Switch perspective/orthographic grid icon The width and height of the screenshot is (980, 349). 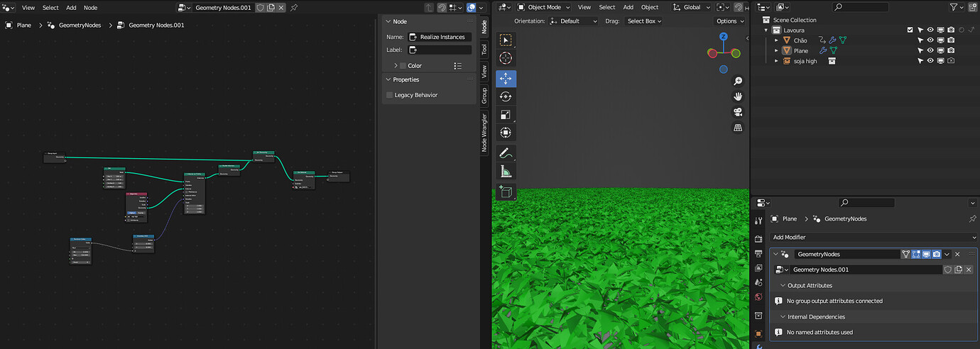[x=738, y=128]
